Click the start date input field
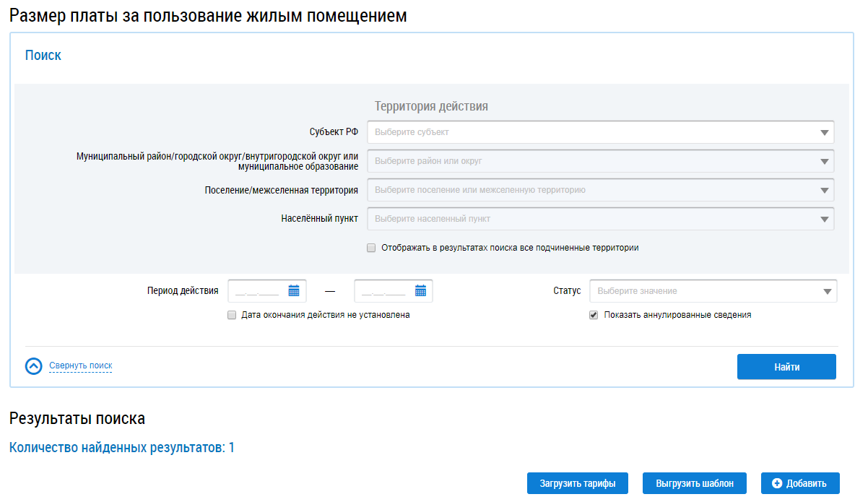The height and width of the screenshot is (502, 868). pyautogui.click(x=257, y=291)
